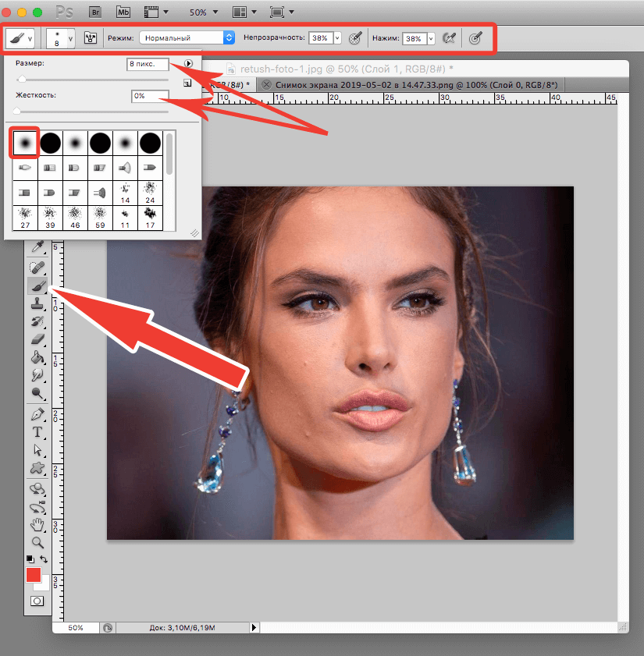Toggle Quick Mask mode

pos(37,601)
